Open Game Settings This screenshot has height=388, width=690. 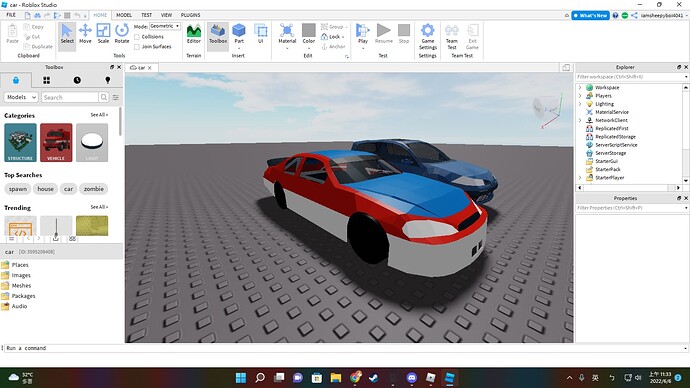[428, 37]
